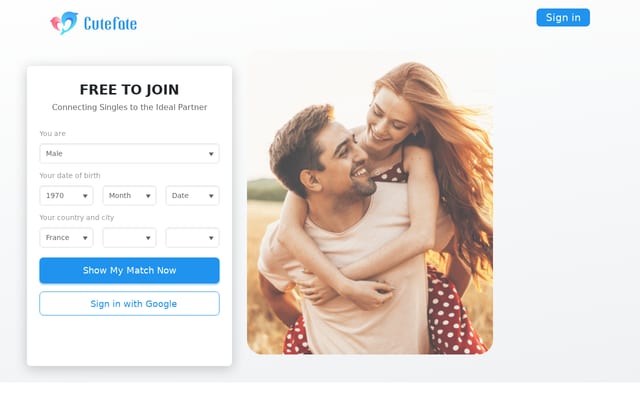Click Sign in with Google

tap(129, 304)
